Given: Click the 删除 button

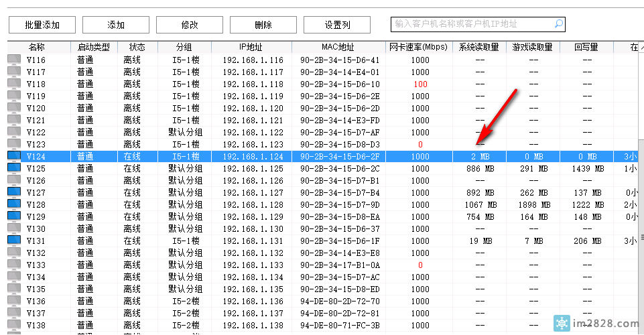Looking at the screenshot, I should tap(263, 25).
